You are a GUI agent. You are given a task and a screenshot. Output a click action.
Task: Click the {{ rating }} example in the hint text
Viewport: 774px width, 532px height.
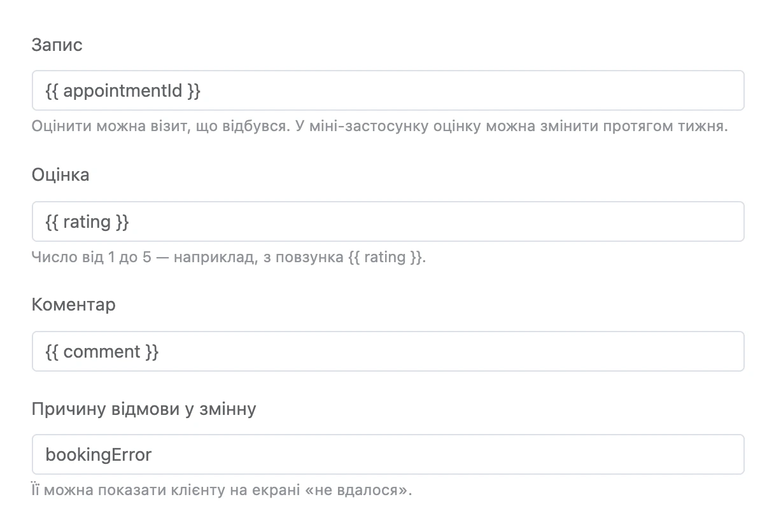(385, 257)
